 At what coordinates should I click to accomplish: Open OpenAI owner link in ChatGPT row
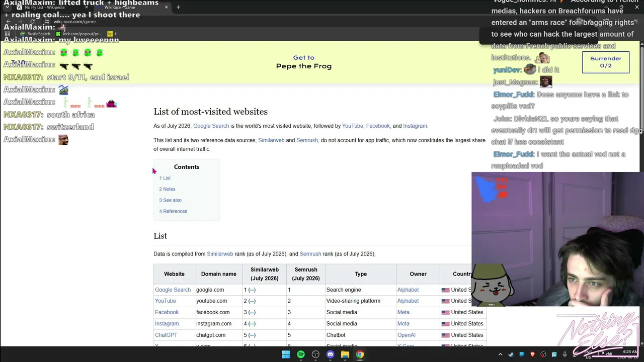tap(407, 335)
